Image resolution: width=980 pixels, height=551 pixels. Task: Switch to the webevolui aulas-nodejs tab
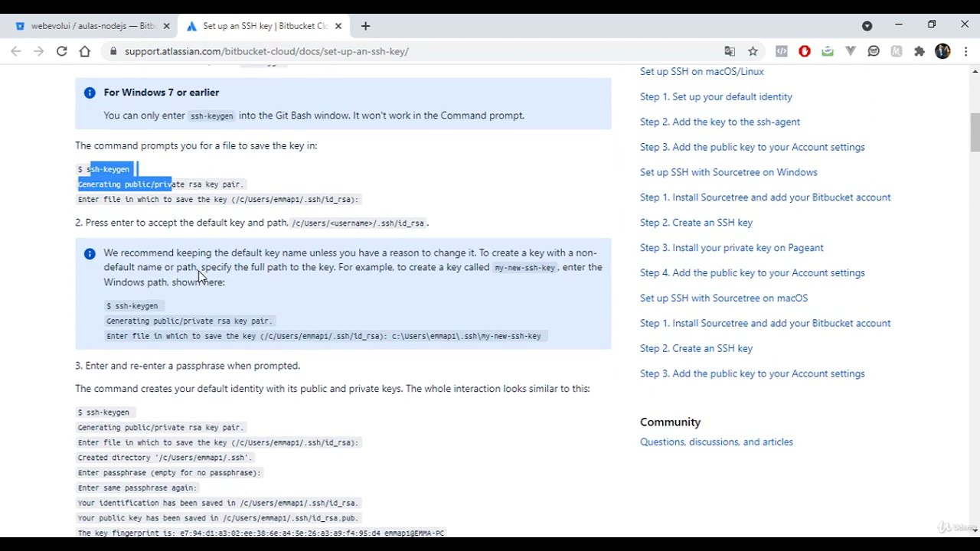(x=93, y=26)
